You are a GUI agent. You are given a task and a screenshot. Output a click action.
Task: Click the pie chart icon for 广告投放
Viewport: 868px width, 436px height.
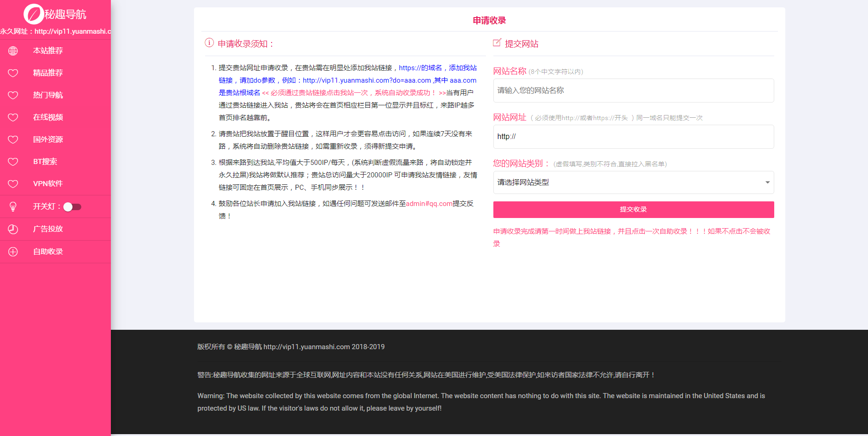(13, 229)
